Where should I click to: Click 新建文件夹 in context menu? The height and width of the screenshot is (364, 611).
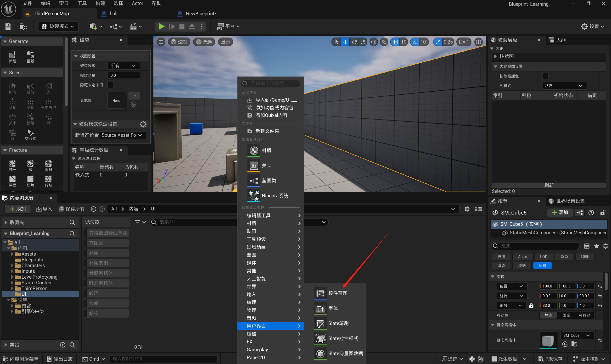click(x=270, y=131)
